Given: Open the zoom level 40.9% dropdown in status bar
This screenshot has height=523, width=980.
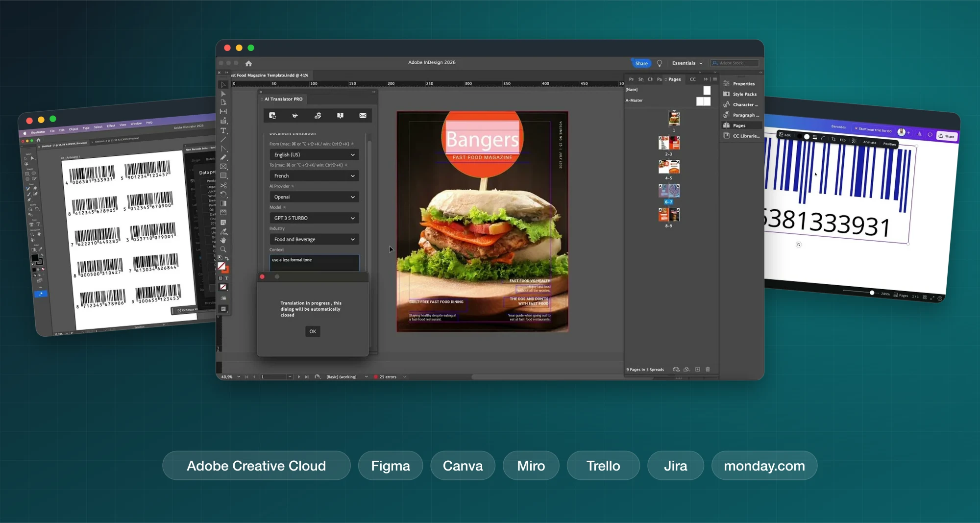Looking at the screenshot, I should pyautogui.click(x=239, y=377).
